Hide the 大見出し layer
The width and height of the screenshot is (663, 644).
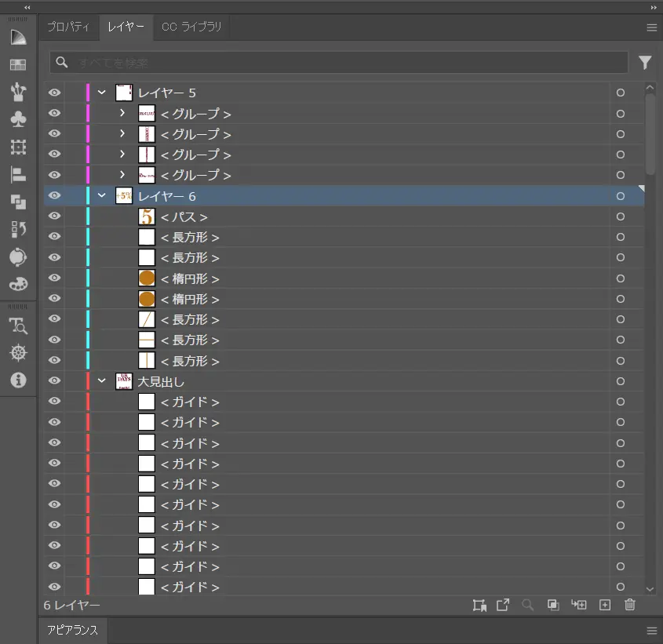coord(54,381)
